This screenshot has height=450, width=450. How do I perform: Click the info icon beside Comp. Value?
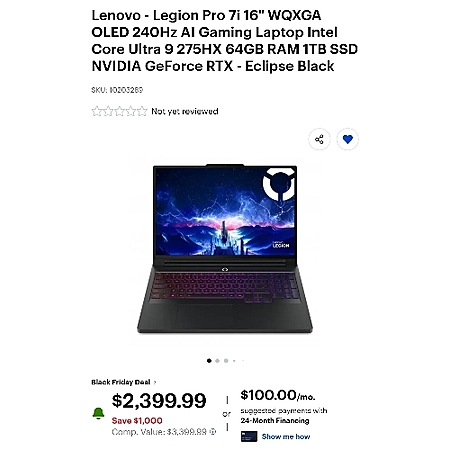click(x=213, y=432)
